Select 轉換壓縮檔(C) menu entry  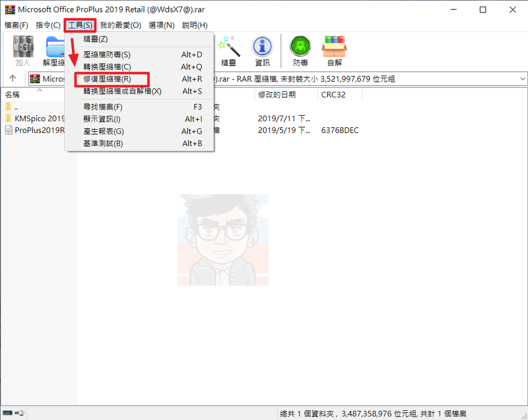(139, 67)
